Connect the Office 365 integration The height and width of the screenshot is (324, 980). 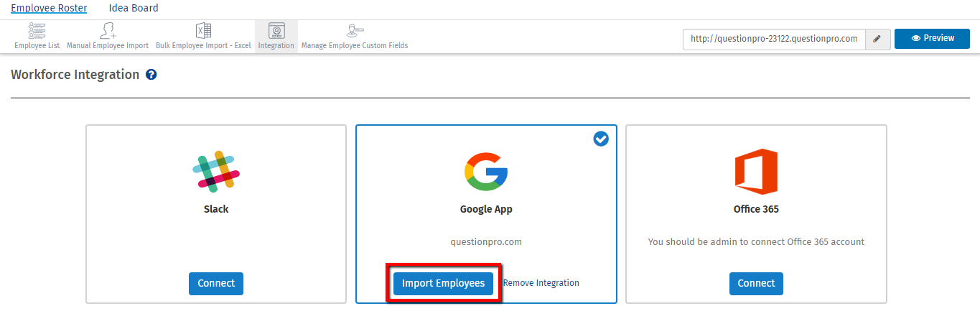tap(756, 283)
